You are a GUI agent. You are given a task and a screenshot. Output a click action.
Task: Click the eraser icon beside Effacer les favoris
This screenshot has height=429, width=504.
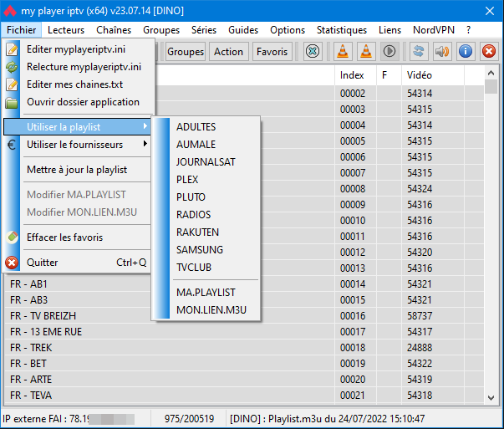[x=13, y=237]
